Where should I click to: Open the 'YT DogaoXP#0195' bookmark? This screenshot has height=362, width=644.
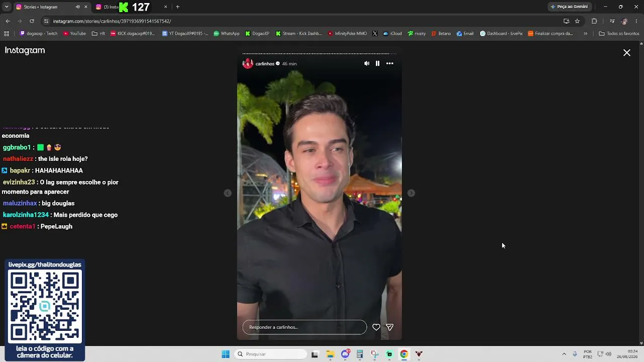tap(185, 34)
